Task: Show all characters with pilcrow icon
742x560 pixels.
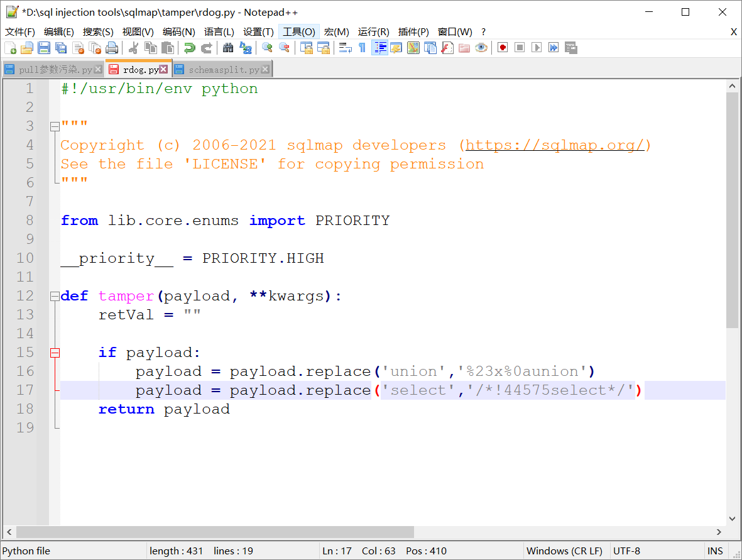Action: coord(363,48)
